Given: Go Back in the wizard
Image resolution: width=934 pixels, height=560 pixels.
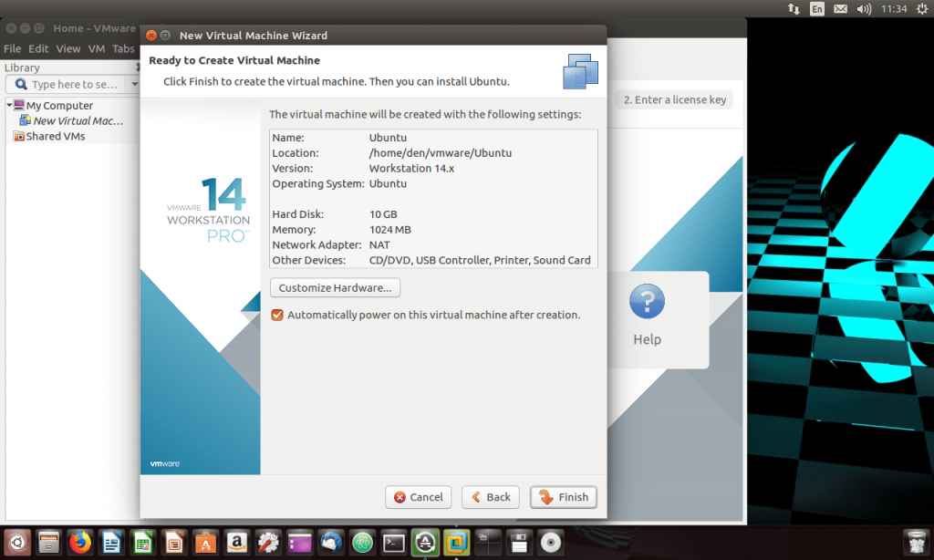Looking at the screenshot, I should pyautogui.click(x=490, y=497).
